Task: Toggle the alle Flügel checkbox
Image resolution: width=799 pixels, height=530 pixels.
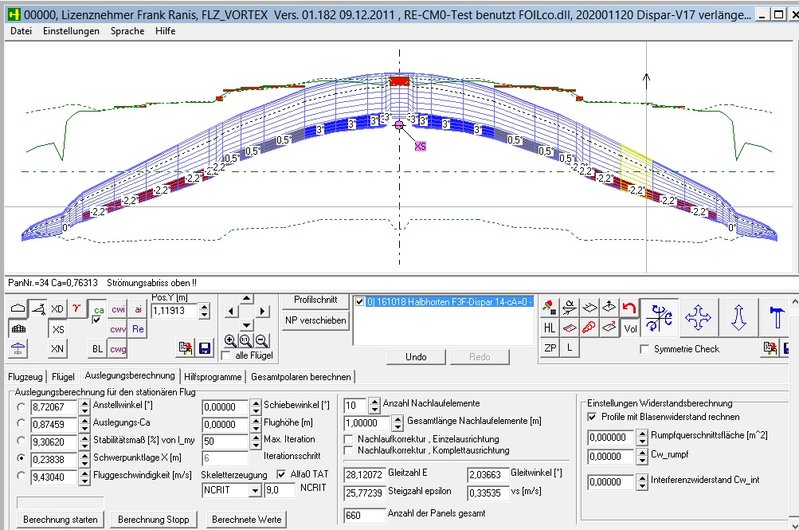Action: pos(227,356)
